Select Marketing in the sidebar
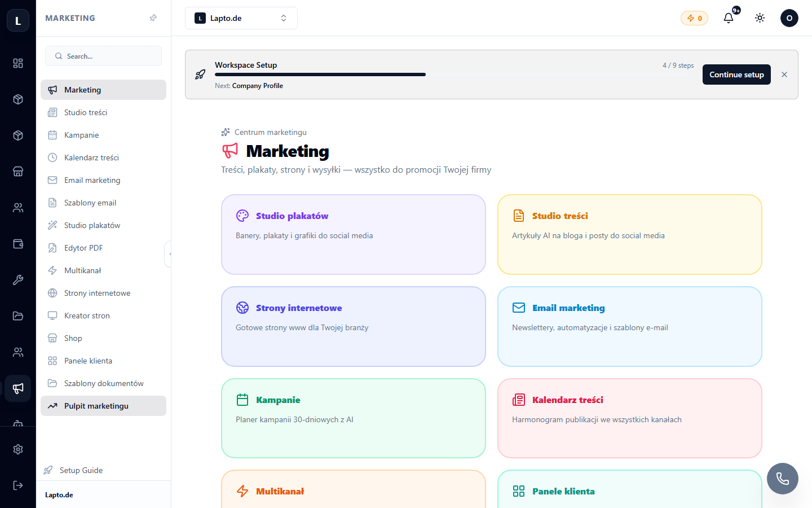Viewport: 812px width, 508px height. point(104,90)
